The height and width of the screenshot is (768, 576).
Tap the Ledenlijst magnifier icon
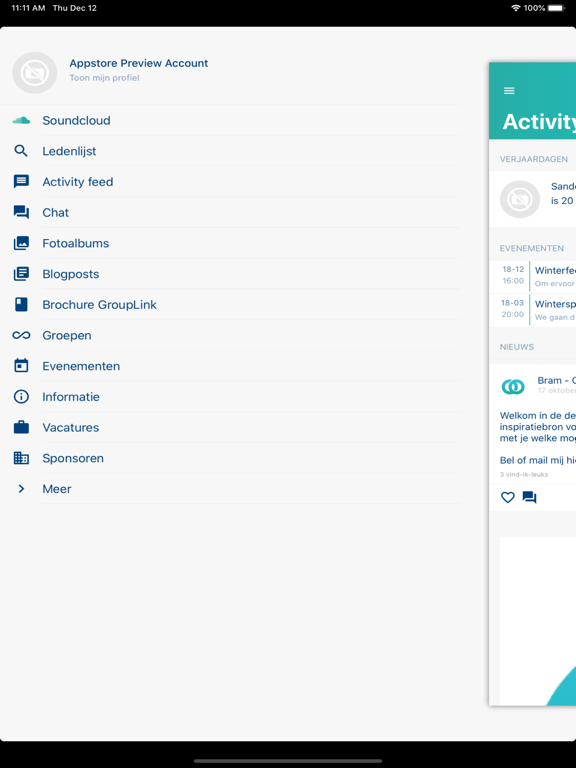click(x=21, y=151)
